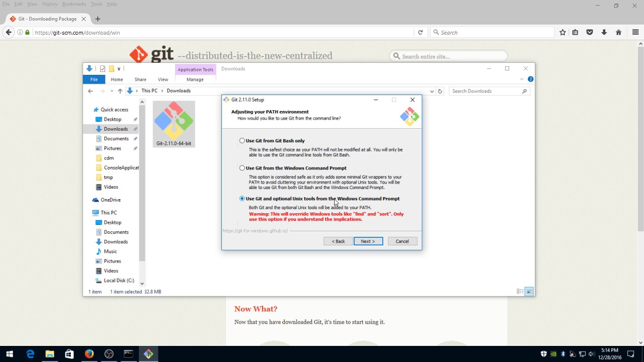Go to Firefox home page
The height and width of the screenshot is (362, 644).
pyautogui.click(x=619, y=32)
